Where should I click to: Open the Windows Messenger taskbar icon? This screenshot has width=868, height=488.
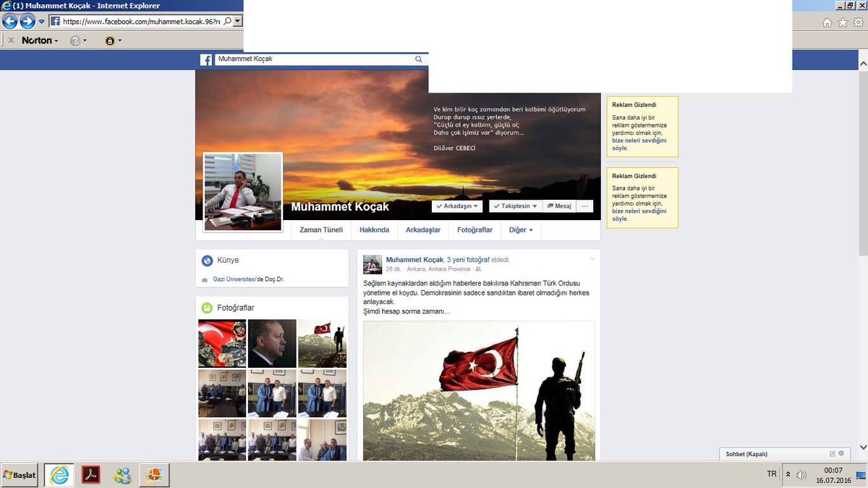point(122,475)
